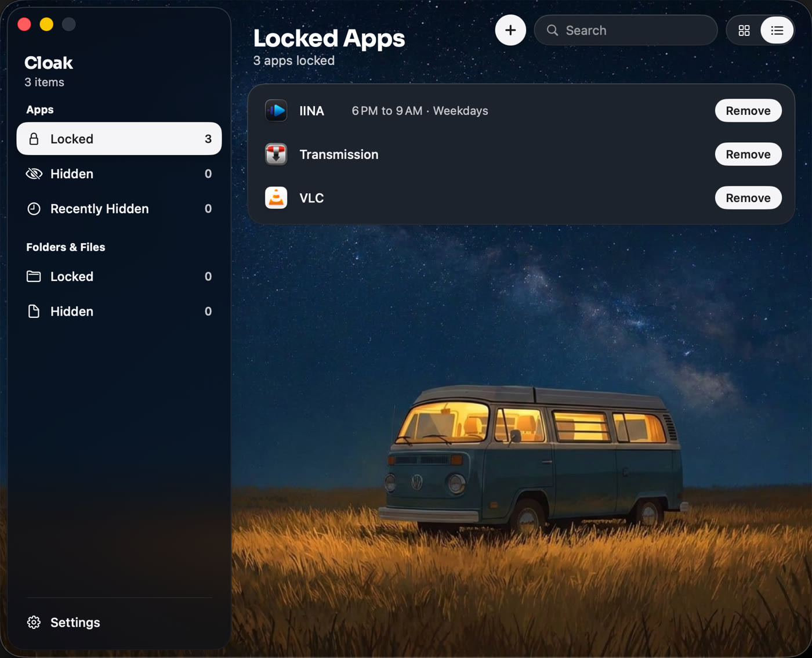The width and height of the screenshot is (812, 658).
Task: Close the Cloak window with the red button
Action: click(x=24, y=24)
